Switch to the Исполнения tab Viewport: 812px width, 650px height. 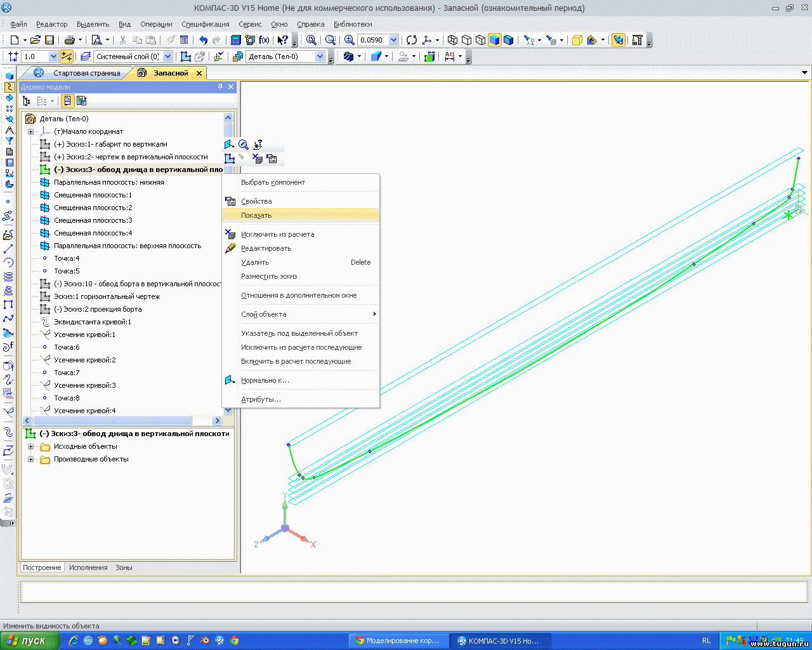click(x=88, y=567)
